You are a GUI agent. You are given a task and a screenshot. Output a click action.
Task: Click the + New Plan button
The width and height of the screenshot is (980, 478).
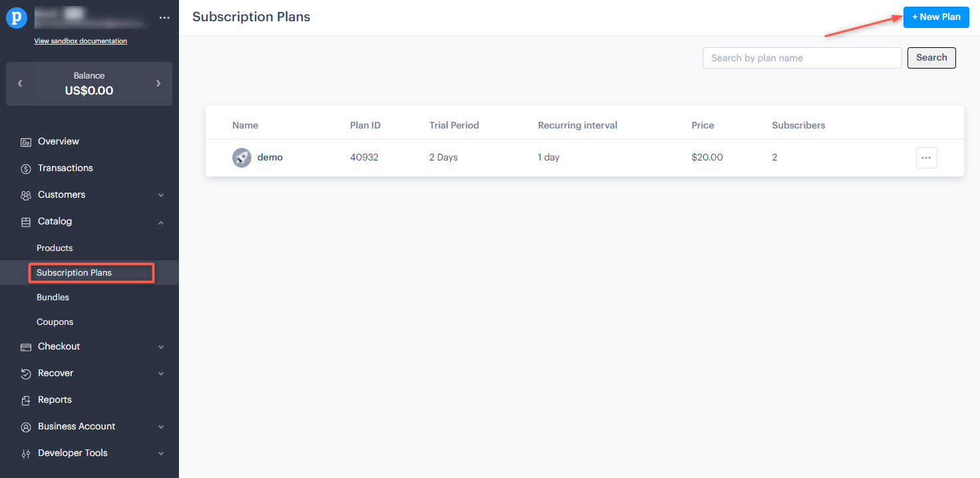click(935, 17)
